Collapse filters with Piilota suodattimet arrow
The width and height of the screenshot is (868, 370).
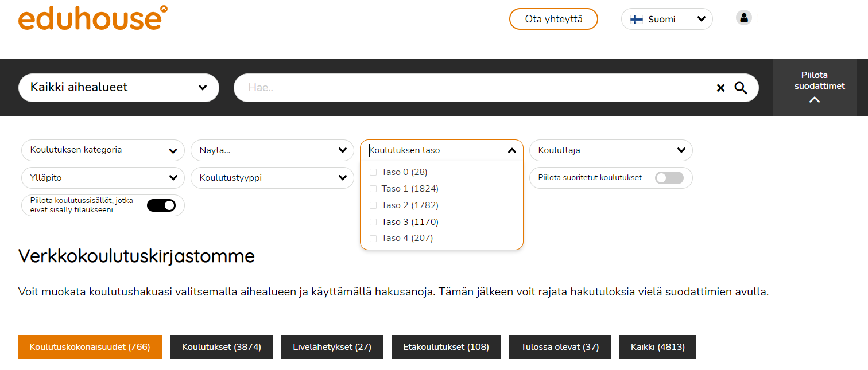tap(814, 99)
